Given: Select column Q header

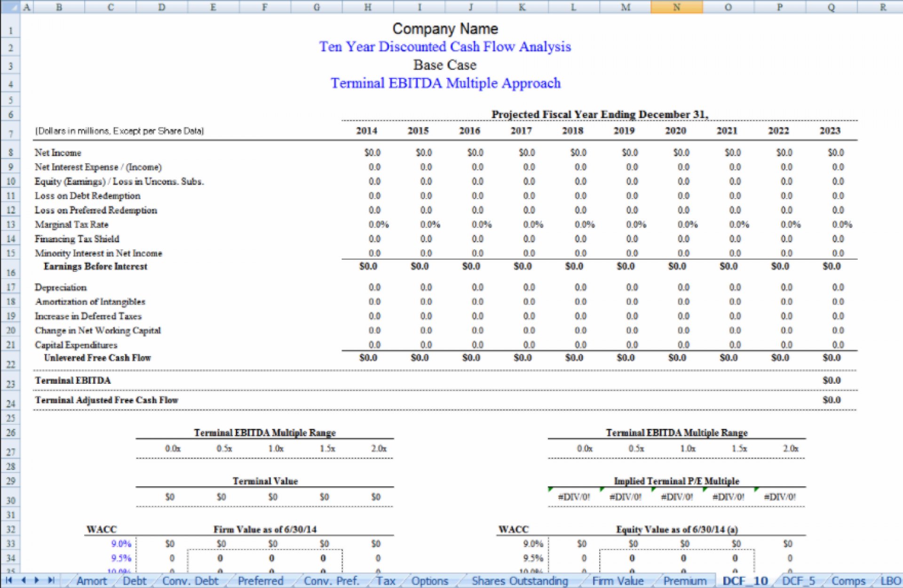Looking at the screenshot, I should point(831,7).
